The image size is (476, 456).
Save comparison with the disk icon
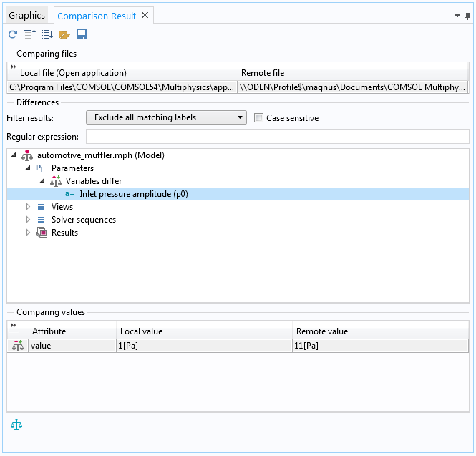tap(82, 34)
